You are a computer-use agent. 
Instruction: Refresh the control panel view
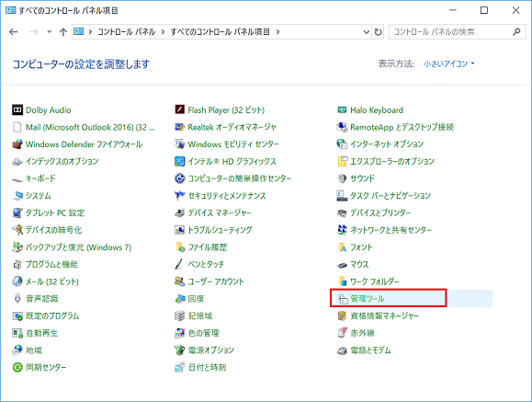click(x=378, y=32)
